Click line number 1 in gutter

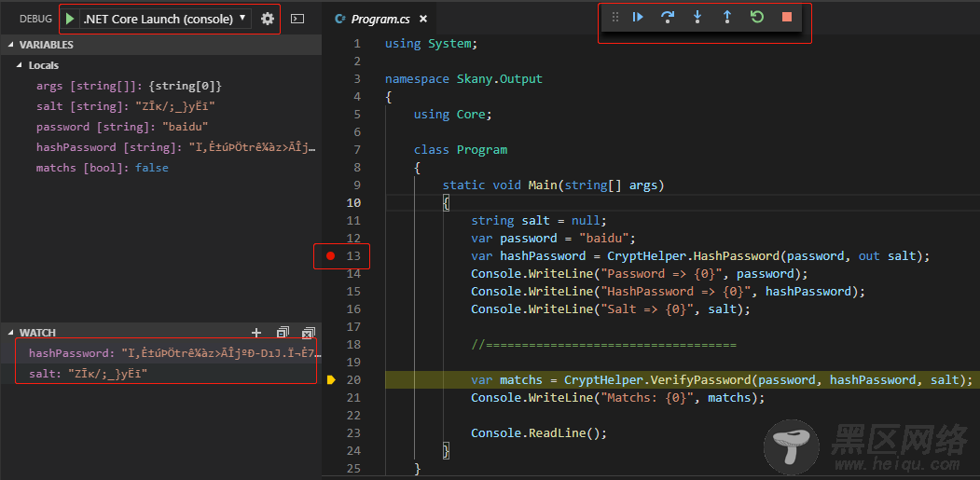(357, 44)
